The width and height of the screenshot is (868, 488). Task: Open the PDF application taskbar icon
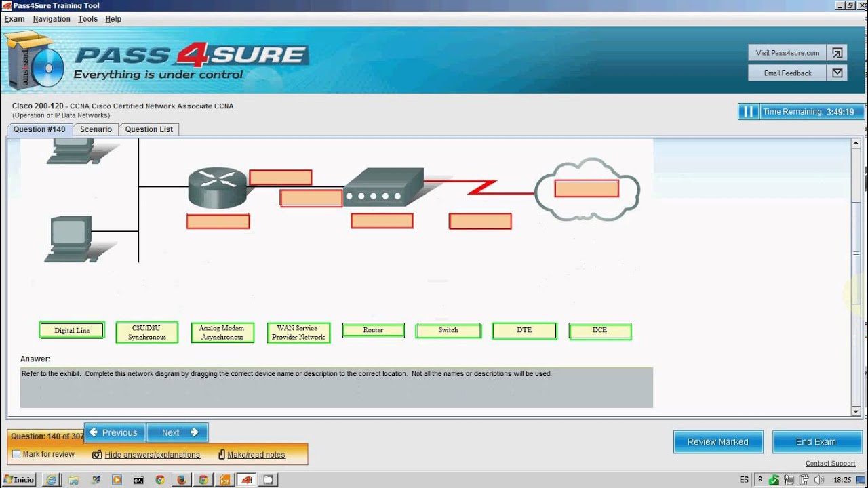coord(224,479)
